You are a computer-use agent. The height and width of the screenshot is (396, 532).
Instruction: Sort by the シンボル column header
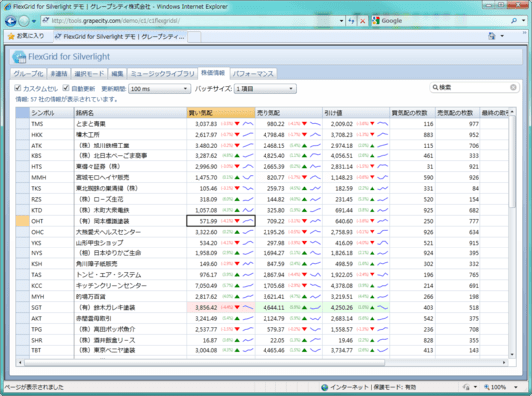pyautogui.click(x=52, y=113)
